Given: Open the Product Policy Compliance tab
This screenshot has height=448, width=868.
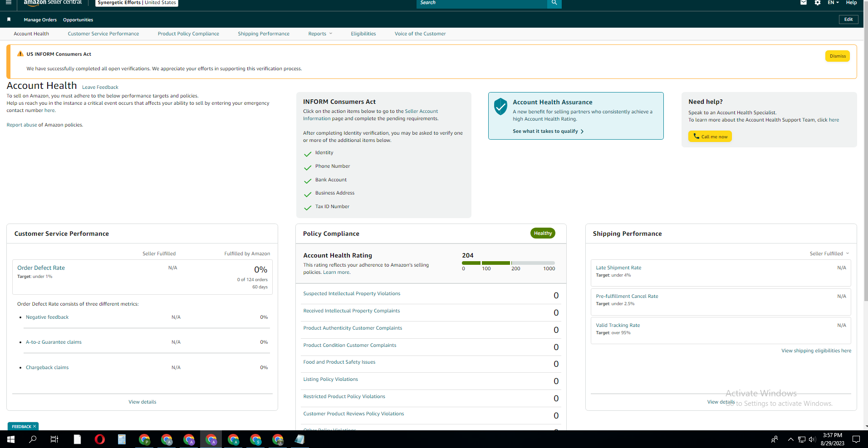Looking at the screenshot, I should point(188,34).
